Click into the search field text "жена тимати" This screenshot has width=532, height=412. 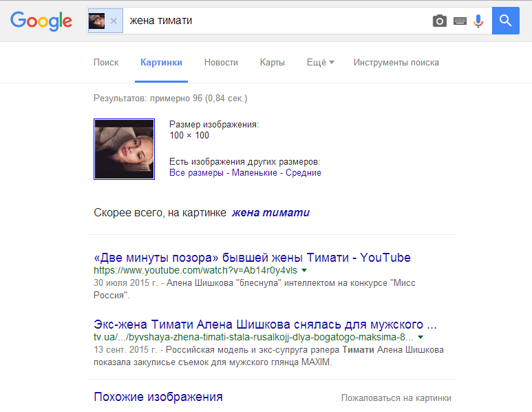[x=161, y=21]
